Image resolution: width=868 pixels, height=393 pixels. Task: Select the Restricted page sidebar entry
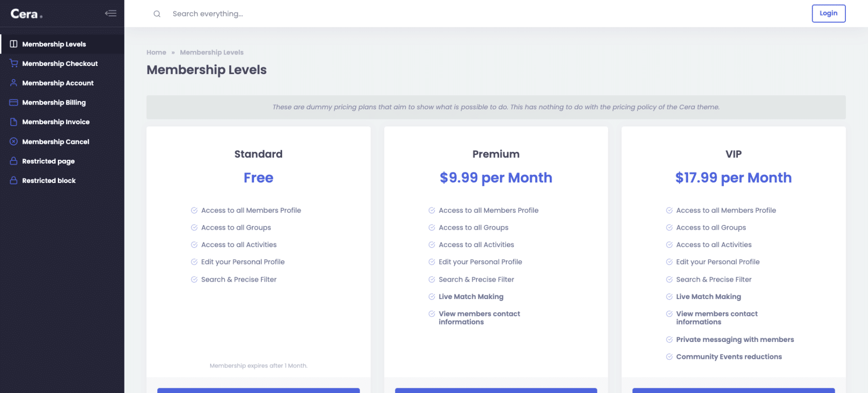coord(48,161)
